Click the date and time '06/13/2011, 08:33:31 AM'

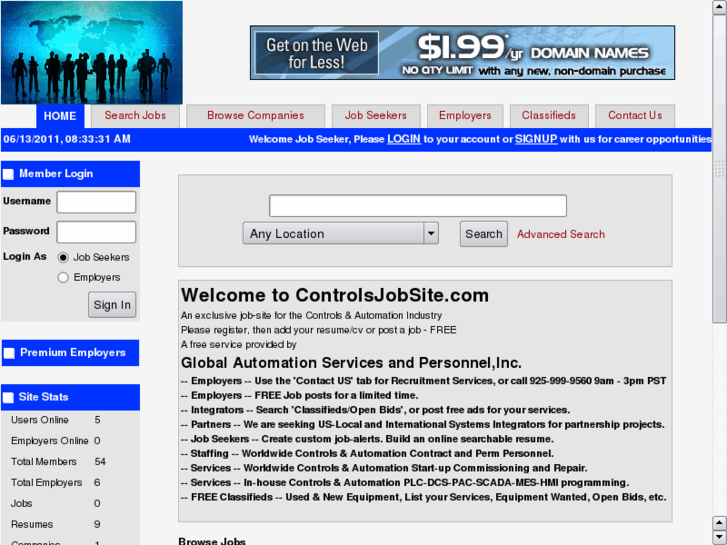(x=67, y=139)
